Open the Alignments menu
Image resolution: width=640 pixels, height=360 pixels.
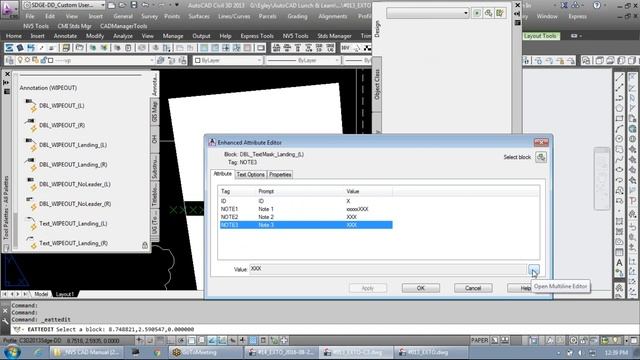click(333, 16)
